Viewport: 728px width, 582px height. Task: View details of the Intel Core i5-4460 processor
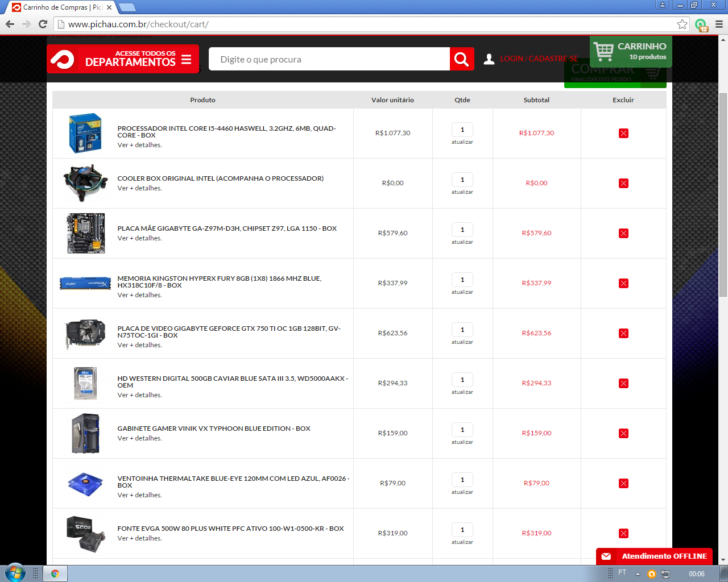[140, 145]
